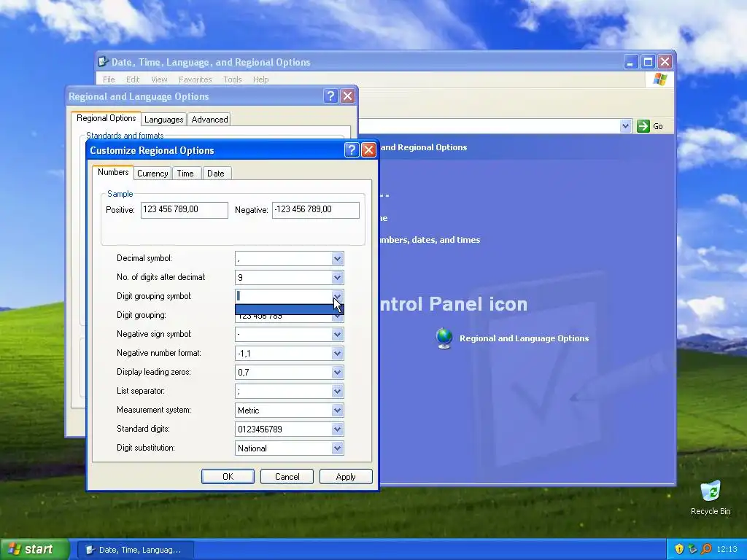The width and height of the screenshot is (747, 560).
Task: Click the help question mark in Regional and Language Options
Action: (x=330, y=96)
